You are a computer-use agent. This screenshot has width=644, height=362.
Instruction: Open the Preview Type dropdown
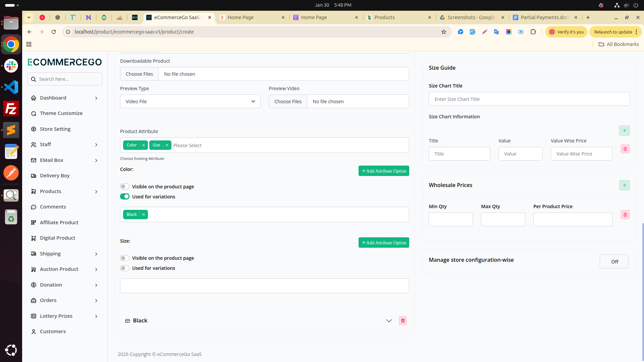point(190,102)
